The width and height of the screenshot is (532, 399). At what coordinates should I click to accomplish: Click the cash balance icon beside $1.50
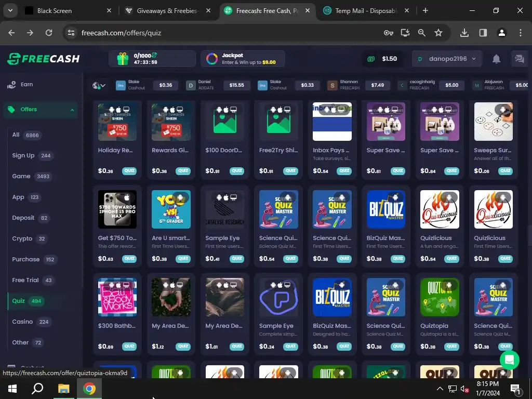pyautogui.click(x=371, y=59)
